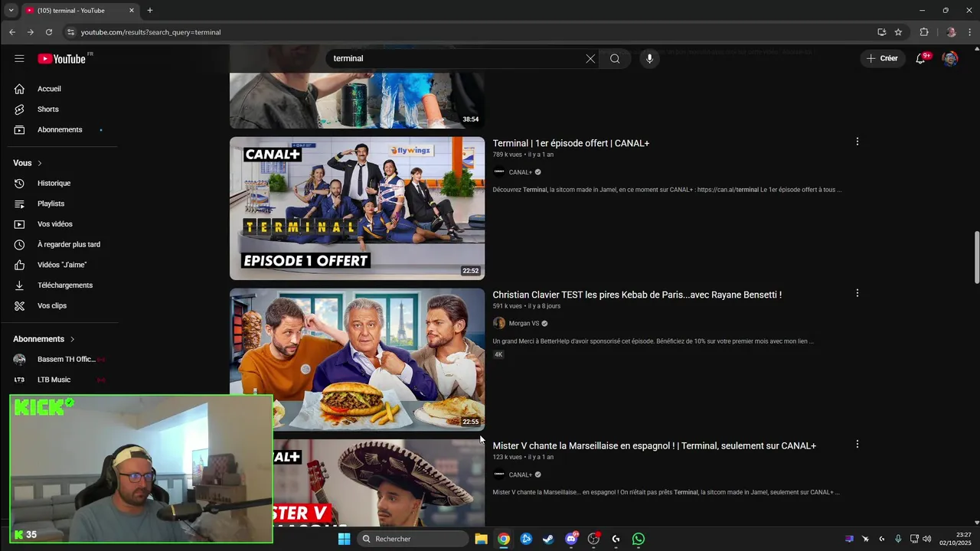Viewport: 980px width, 551px height.
Task: Open the system tray volume icon
Action: [x=927, y=539]
